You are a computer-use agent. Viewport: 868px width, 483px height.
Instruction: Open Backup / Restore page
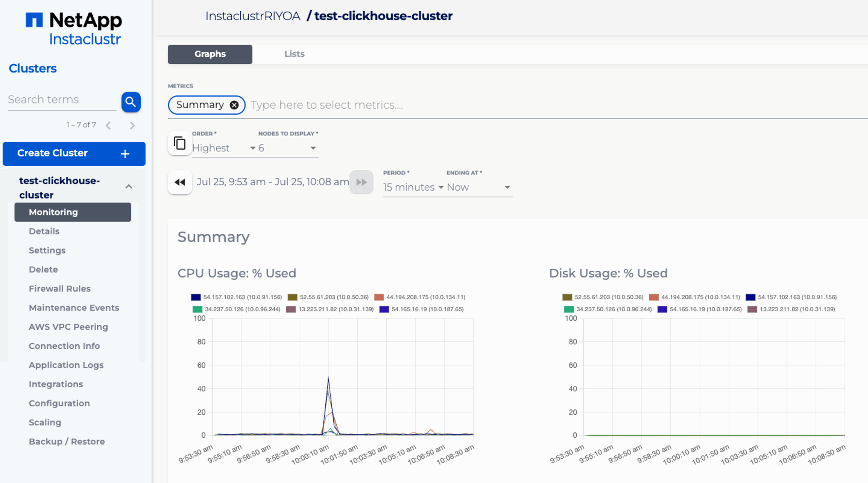click(x=67, y=442)
